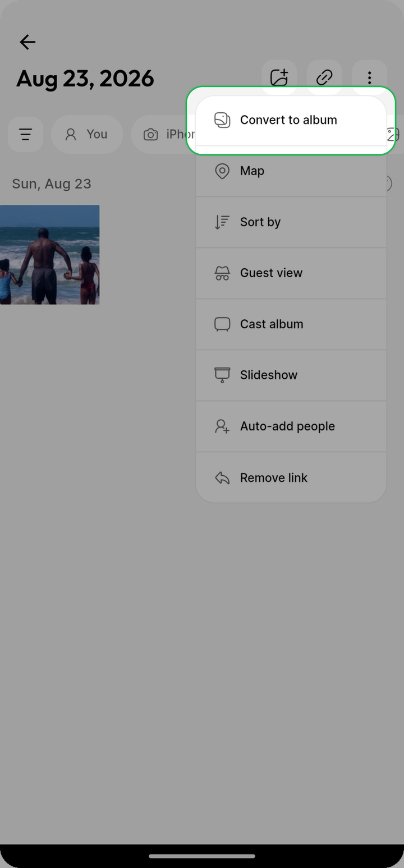The image size is (404, 868).
Task: Tap the Guest view incognito icon
Action: 222,273
